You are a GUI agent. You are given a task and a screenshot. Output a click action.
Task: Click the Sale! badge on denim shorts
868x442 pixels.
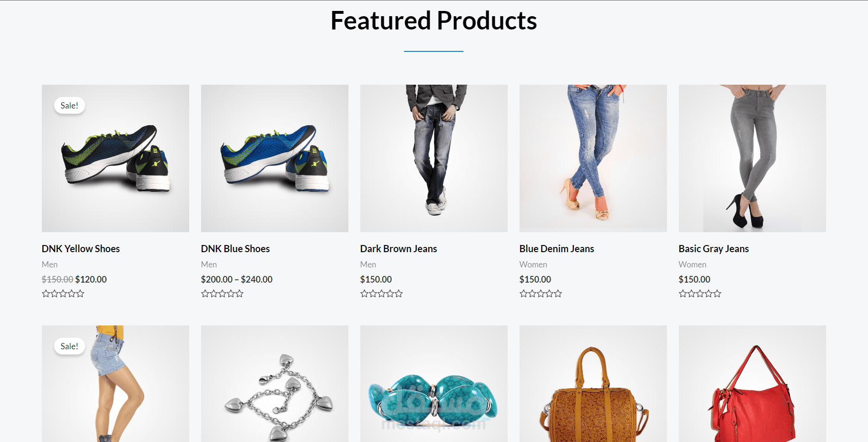(69, 346)
